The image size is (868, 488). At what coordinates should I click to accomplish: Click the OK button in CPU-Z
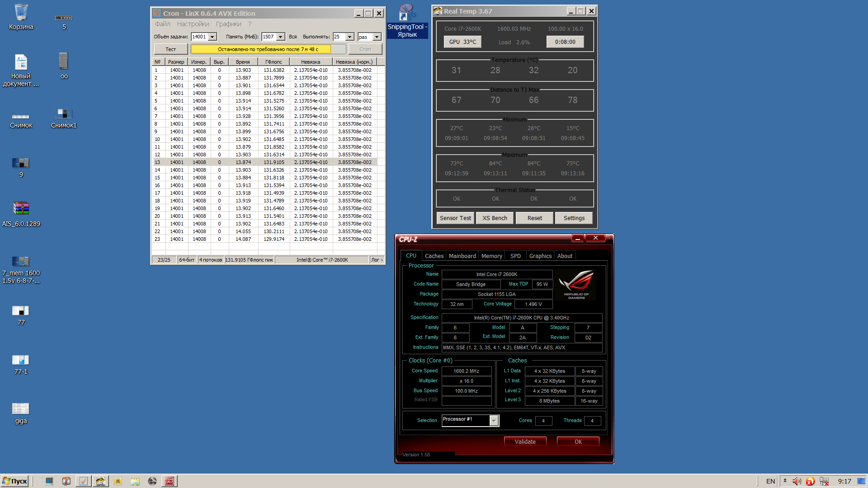point(578,441)
